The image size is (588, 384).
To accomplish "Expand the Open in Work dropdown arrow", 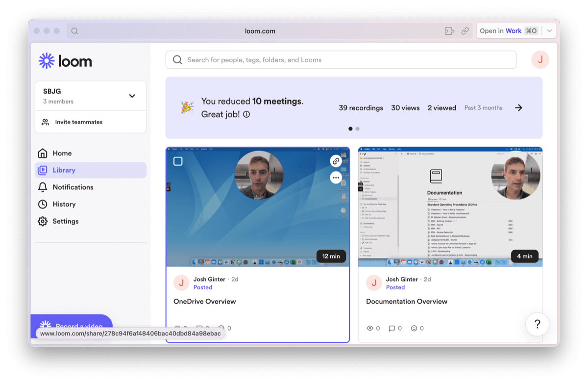I will [549, 31].
